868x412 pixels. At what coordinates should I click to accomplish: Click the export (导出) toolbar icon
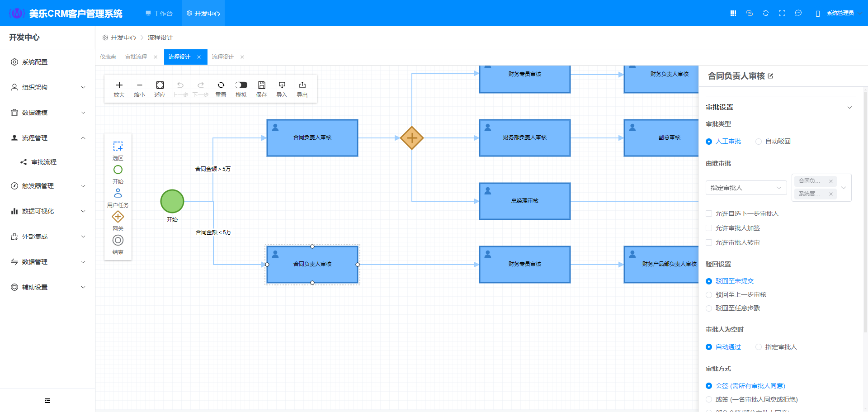(x=302, y=85)
